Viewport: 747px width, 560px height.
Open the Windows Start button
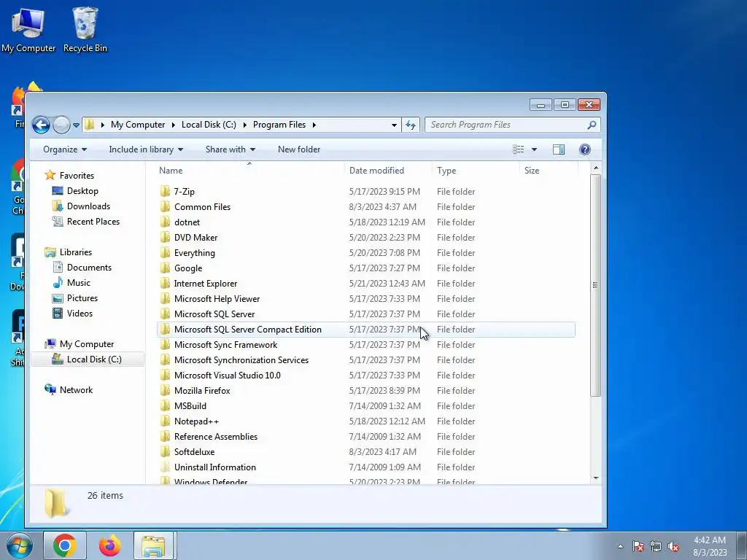click(20, 545)
